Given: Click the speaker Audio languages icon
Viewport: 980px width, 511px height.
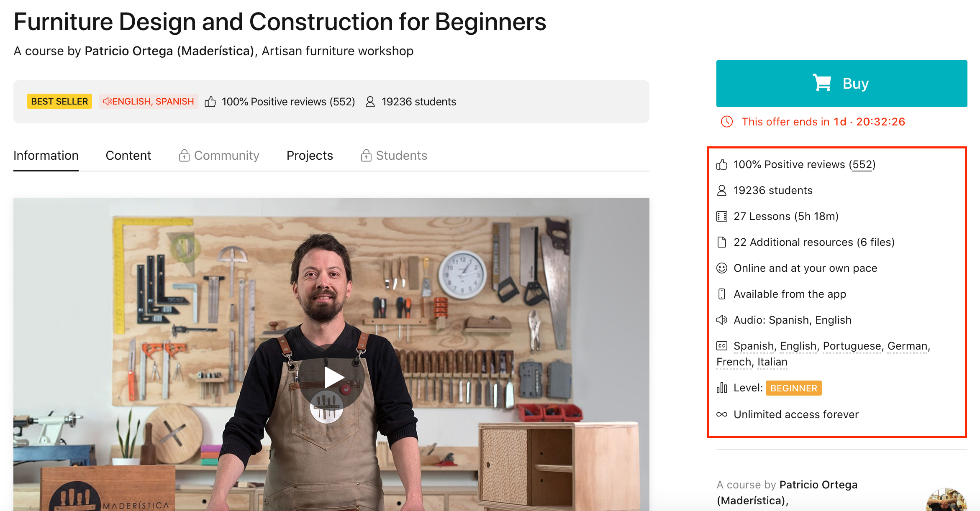Looking at the screenshot, I should [722, 320].
